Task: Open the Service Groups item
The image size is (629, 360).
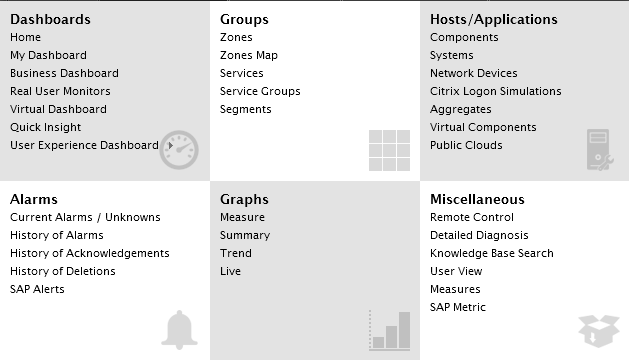Action: click(x=260, y=92)
